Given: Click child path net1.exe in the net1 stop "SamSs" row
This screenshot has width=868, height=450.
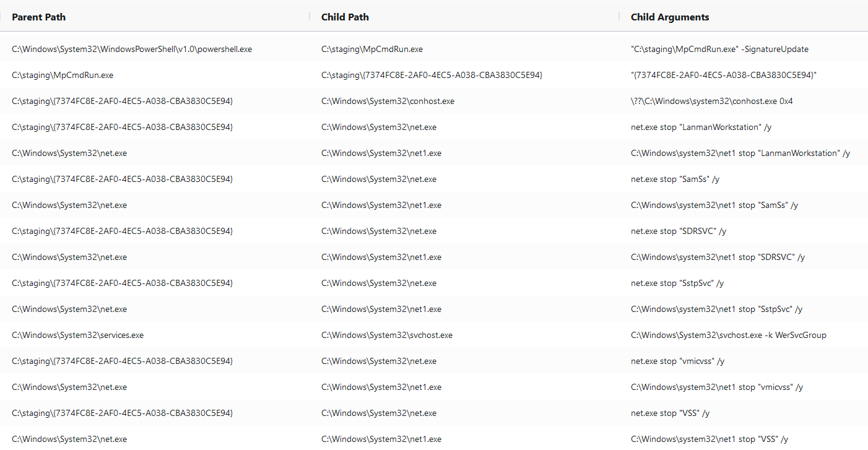Looking at the screenshot, I should (381, 205).
